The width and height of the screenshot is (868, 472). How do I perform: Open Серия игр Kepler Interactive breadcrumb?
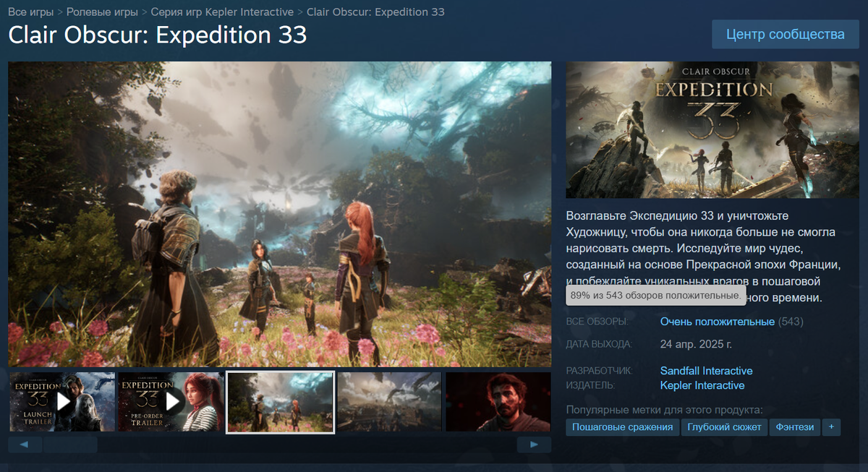point(222,12)
